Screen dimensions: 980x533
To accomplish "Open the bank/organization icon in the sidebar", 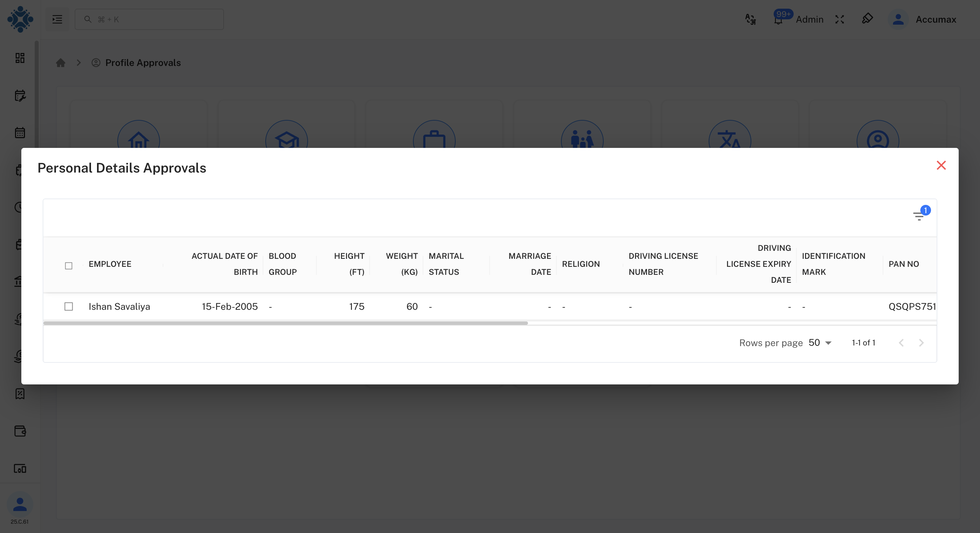I will click(x=20, y=281).
